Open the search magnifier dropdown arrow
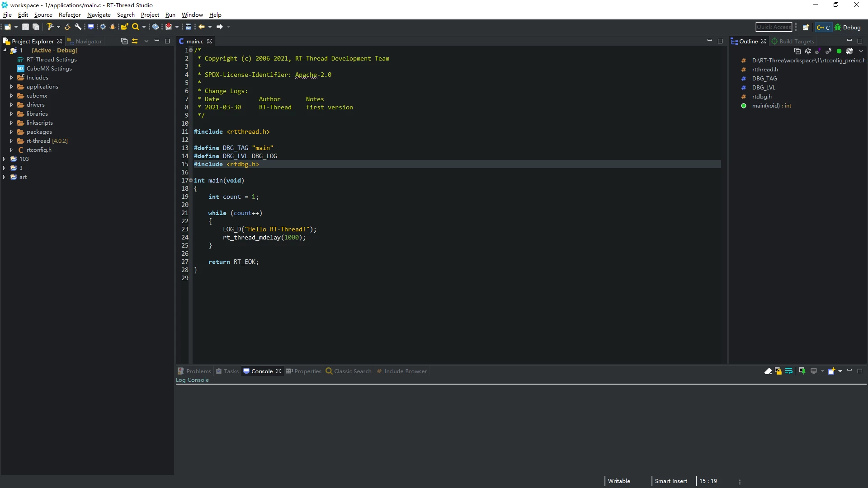868x488 pixels. click(x=144, y=27)
